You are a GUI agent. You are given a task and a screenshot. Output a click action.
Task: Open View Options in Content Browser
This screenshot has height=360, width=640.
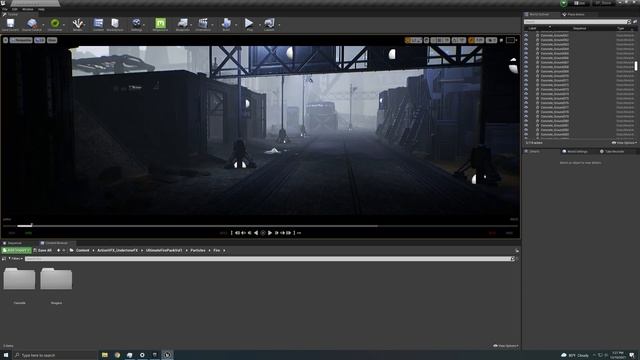click(506, 346)
